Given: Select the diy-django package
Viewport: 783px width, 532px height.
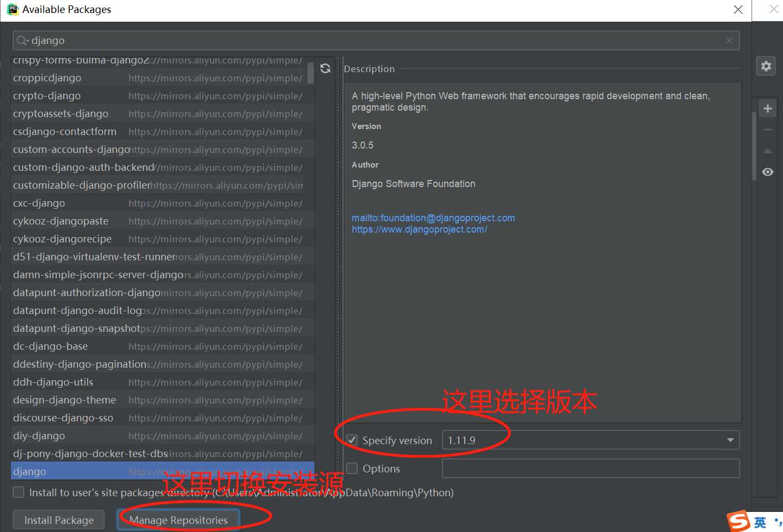Looking at the screenshot, I should (163, 435).
